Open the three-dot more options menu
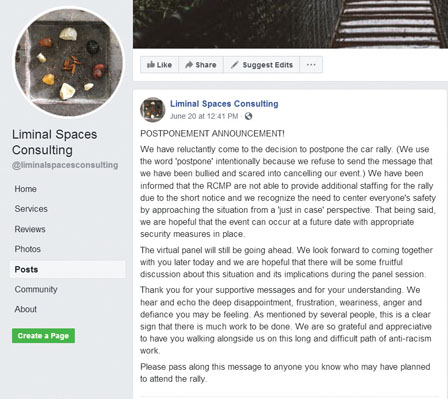 coord(311,65)
